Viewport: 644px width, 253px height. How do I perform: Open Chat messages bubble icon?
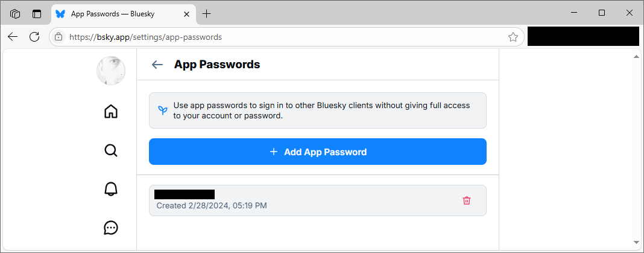click(x=111, y=228)
